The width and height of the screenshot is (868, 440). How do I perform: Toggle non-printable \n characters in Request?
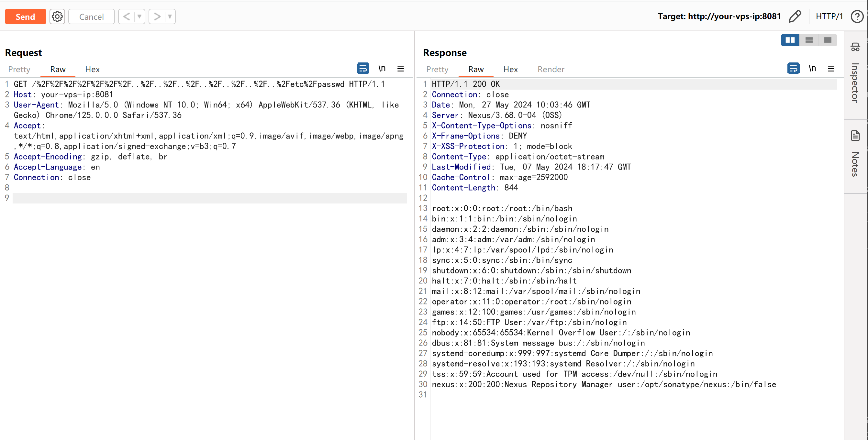point(382,68)
